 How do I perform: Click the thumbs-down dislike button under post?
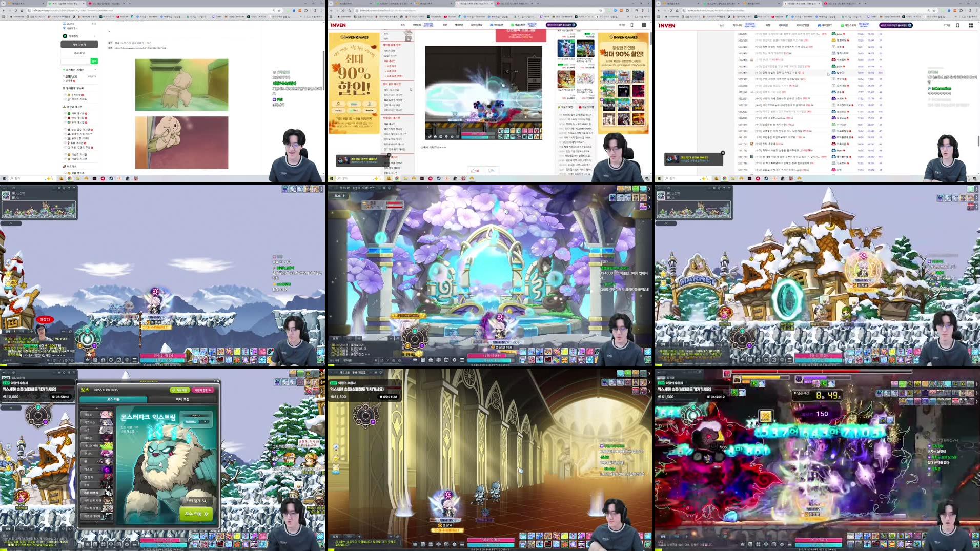pos(491,171)
